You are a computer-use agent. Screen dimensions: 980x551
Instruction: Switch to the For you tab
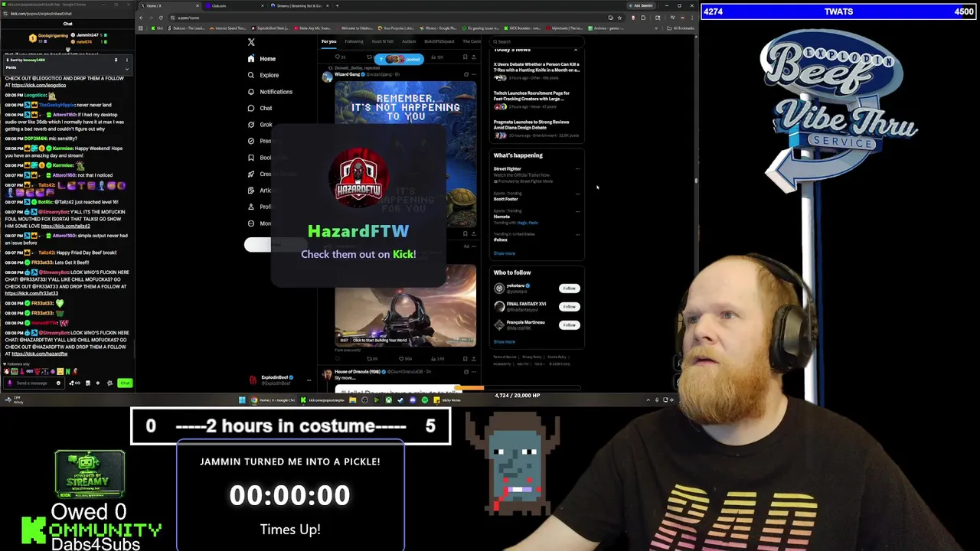pyautogui.click(x=328, y=41)
